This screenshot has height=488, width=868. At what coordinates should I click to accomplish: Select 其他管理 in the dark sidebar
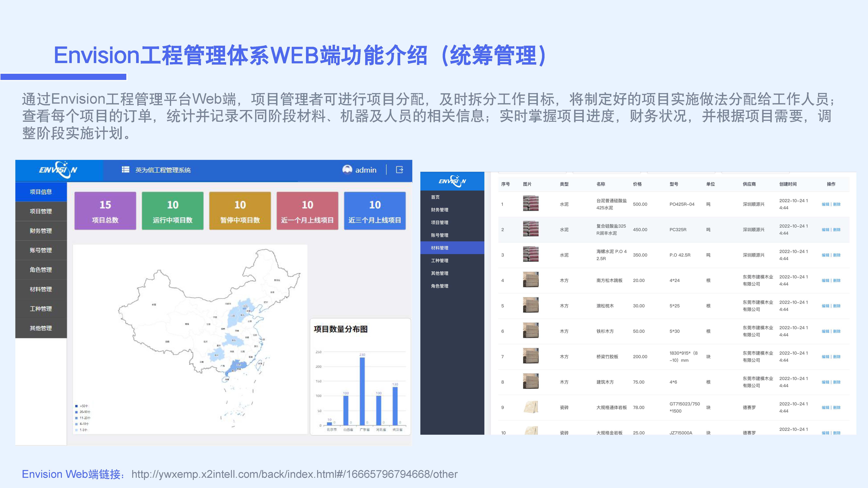tap(452, 273)
